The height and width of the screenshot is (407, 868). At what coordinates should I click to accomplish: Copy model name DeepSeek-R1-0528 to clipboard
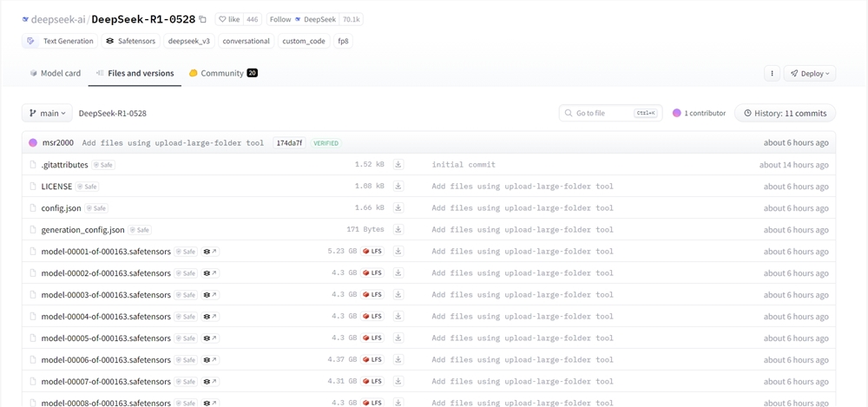tap(203, 19)
